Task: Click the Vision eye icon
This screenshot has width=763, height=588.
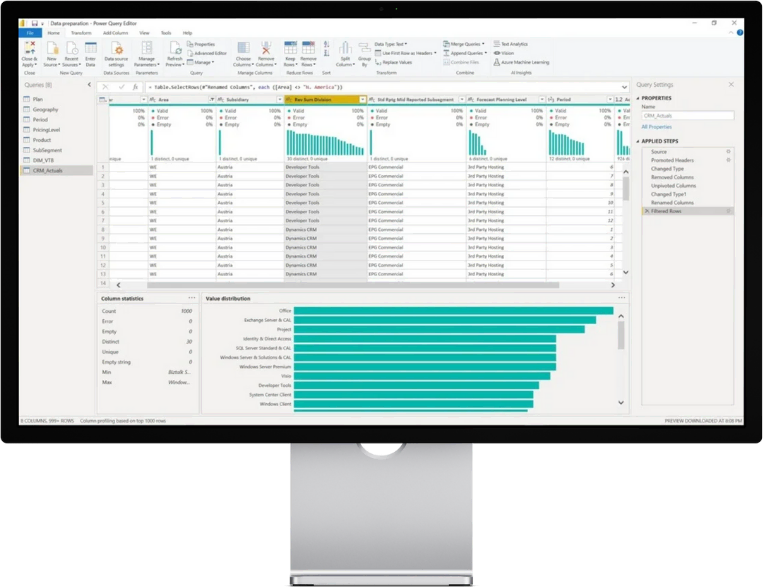Action: click(497, 53)
